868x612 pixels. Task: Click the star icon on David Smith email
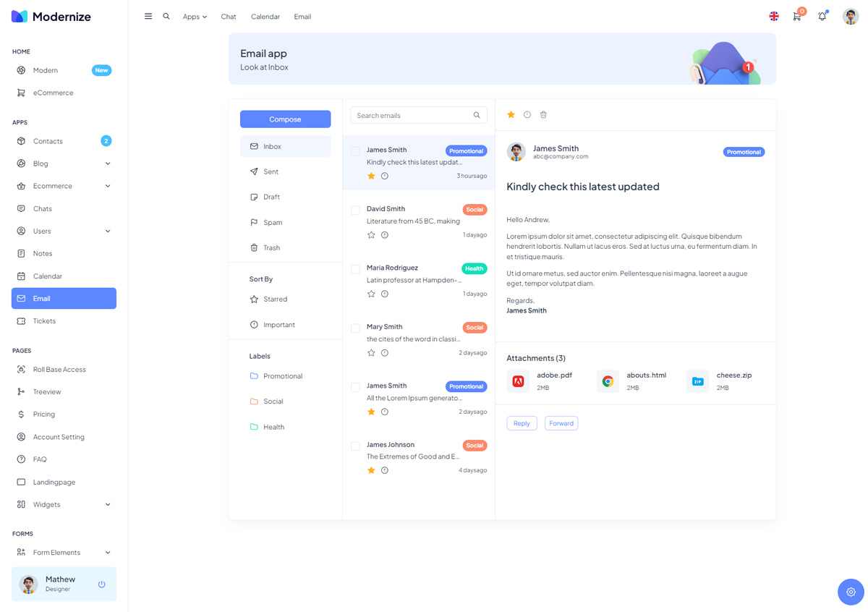tap(371, 235)
